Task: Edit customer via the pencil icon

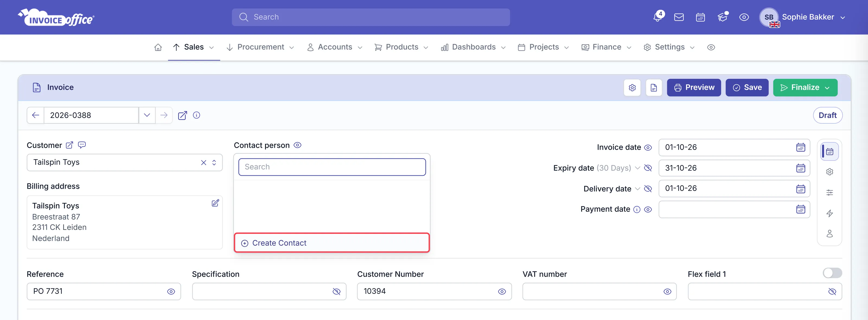Action: click(x=69, y=145)
